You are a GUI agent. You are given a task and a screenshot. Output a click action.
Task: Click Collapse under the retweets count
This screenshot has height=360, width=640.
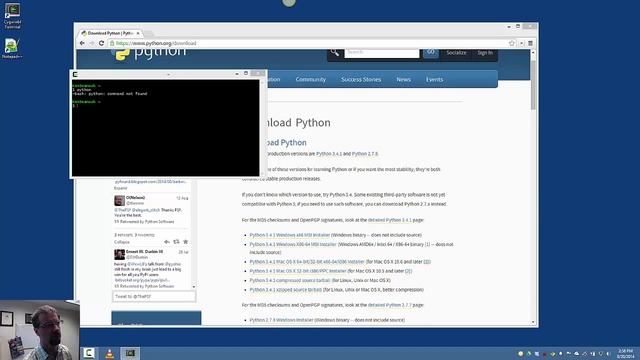[x=122, y=242]
